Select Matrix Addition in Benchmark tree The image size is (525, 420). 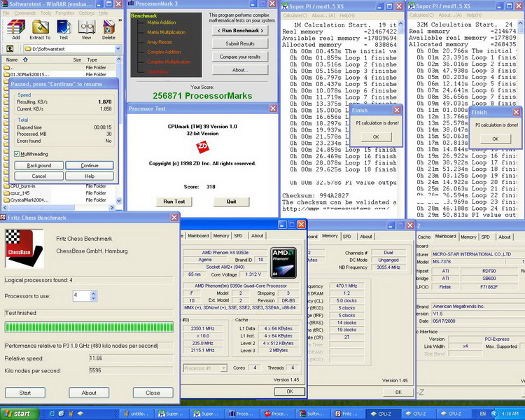click(x=162, y=22)
